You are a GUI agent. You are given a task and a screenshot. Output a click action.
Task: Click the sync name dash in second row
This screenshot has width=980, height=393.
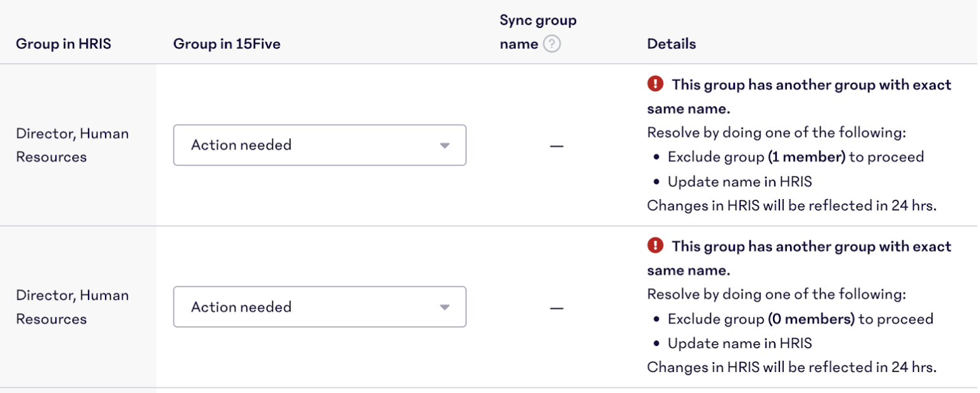pos(556,308)
